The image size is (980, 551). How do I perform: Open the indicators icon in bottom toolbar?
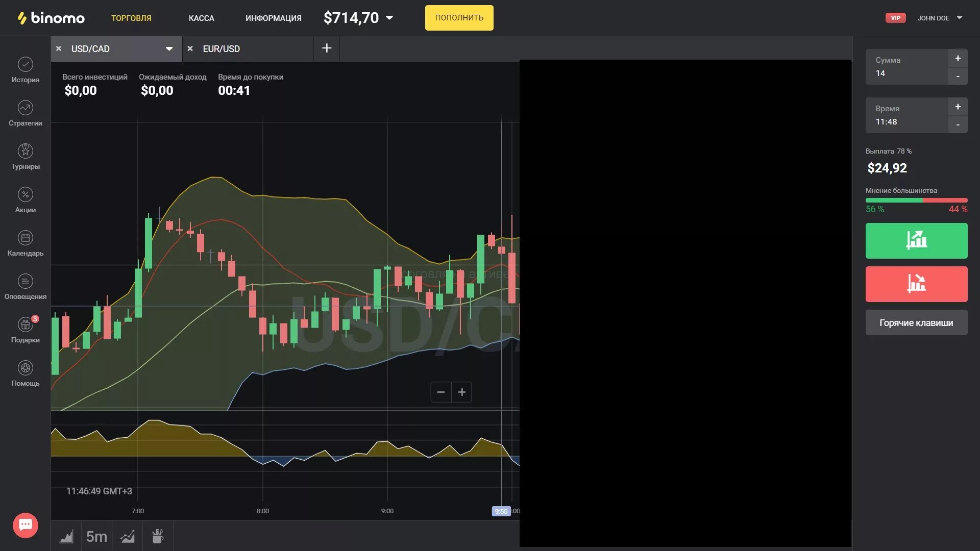128,536
